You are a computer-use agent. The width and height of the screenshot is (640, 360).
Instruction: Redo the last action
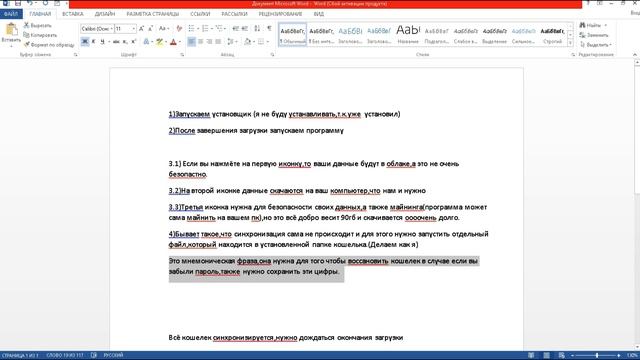point(45,3)
